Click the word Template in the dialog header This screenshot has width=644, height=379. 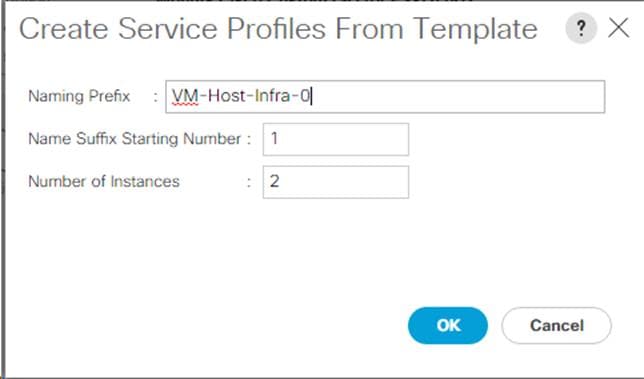click(475, 30)
